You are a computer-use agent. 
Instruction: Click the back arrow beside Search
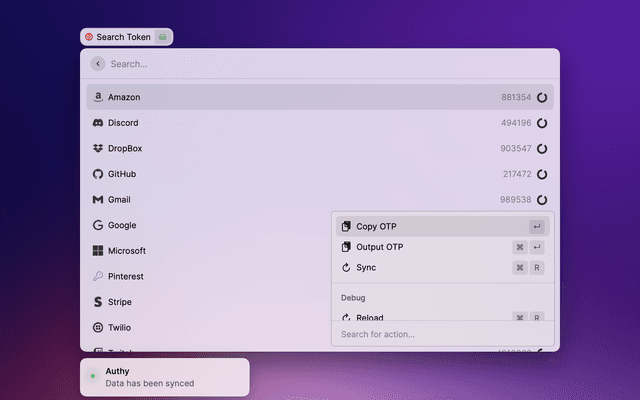pyautogui.click(x=97, y=64)
